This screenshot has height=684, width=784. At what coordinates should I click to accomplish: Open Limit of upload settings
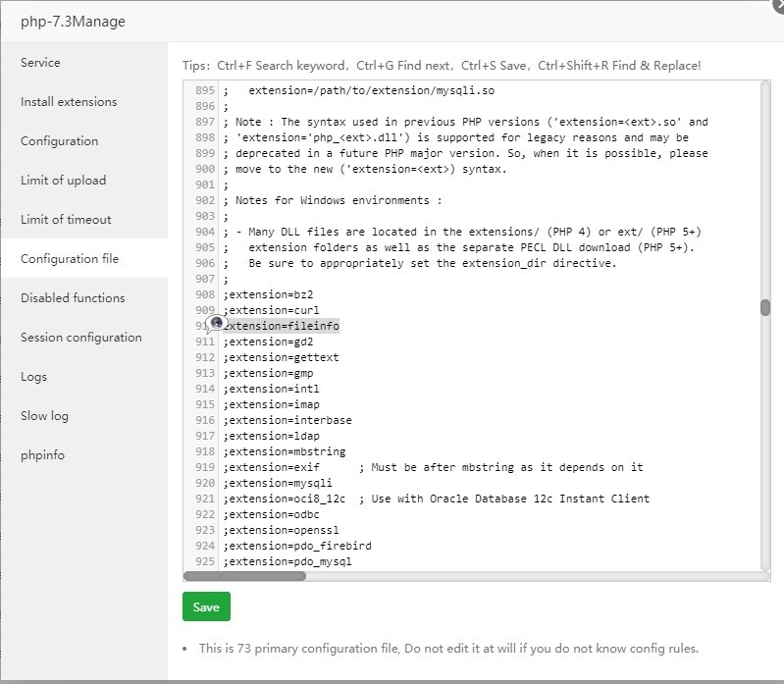tap(63, 181)
